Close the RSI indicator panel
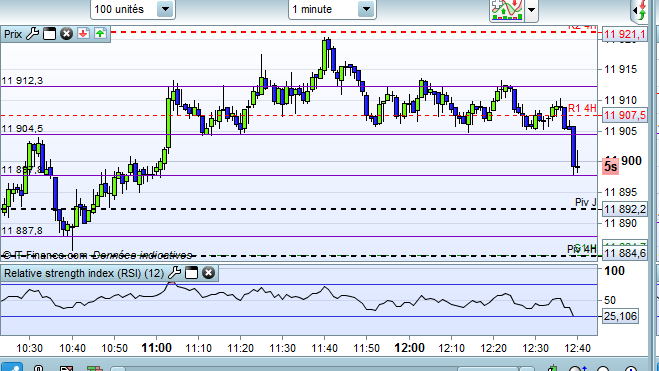 pyautogui.click(x=208, y=273)
